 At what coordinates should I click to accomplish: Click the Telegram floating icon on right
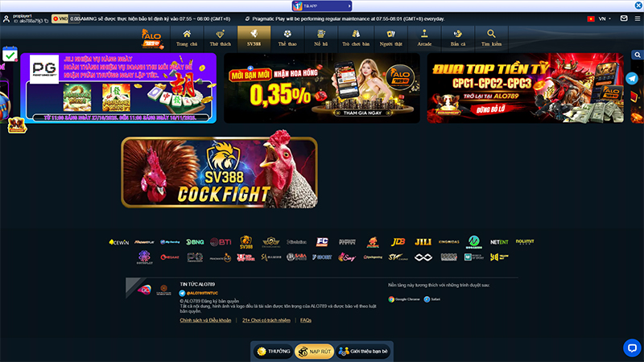tap(632, 79)
